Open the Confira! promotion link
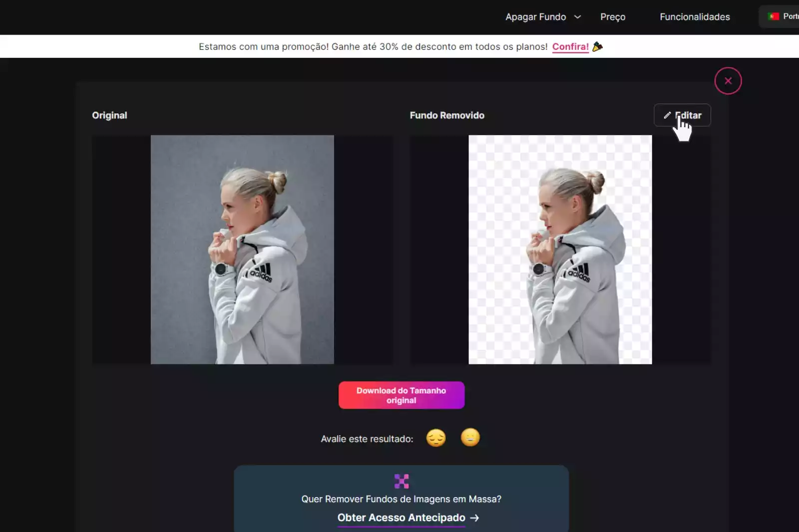 570,46
